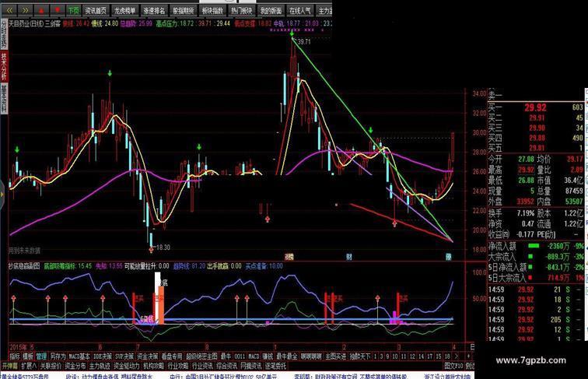Open the 逐笔委托 tick order tab

[x=275, y=366]
